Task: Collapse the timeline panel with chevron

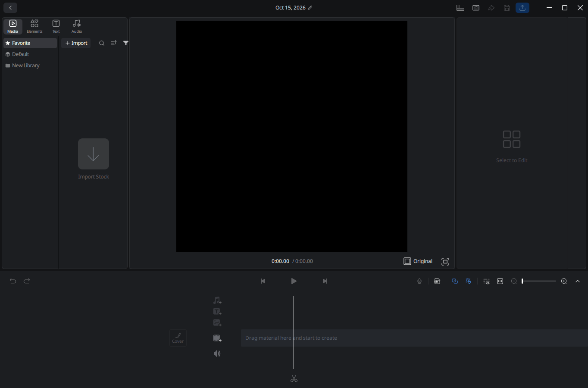Action: pyautogui.click(x=578, y=281)
